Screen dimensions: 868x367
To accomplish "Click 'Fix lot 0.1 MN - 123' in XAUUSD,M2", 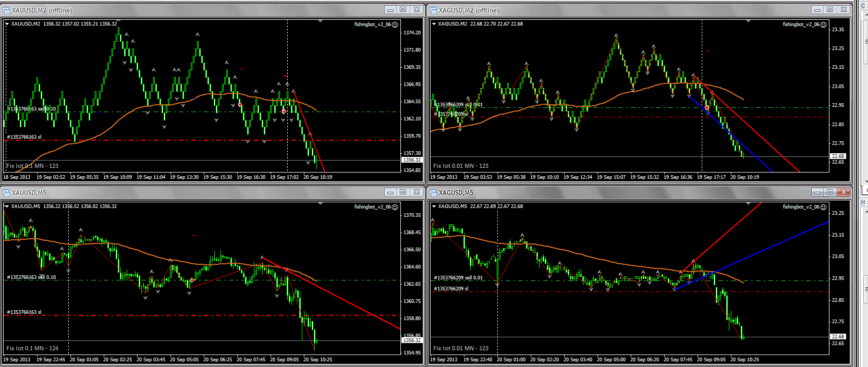I will 32,166.
